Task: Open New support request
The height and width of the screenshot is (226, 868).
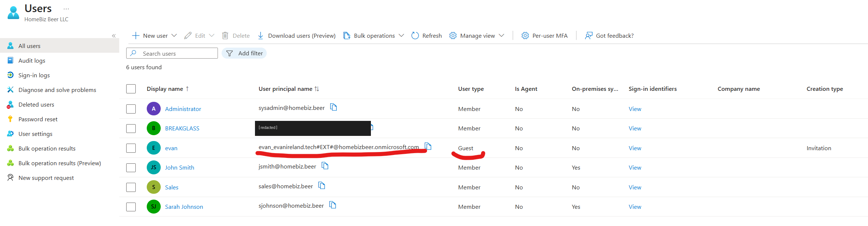Action: click(x=46, y=178)
